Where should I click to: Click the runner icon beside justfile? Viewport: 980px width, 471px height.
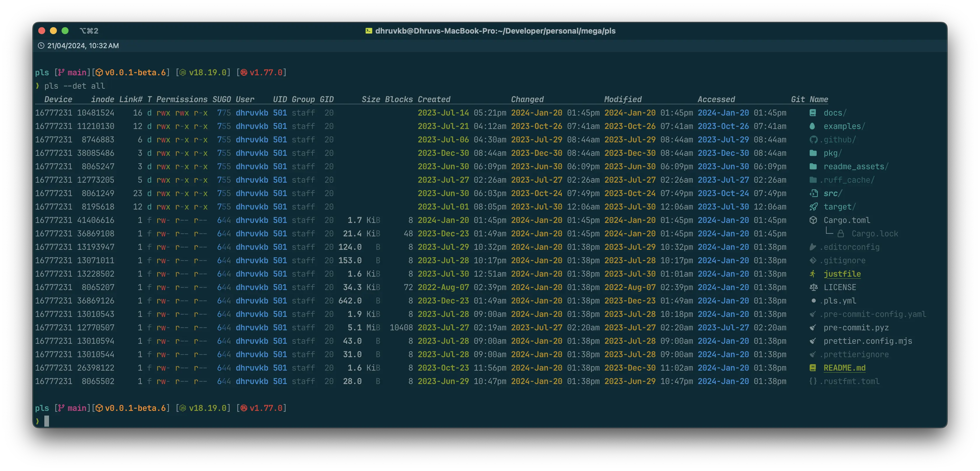click(813, 274)
